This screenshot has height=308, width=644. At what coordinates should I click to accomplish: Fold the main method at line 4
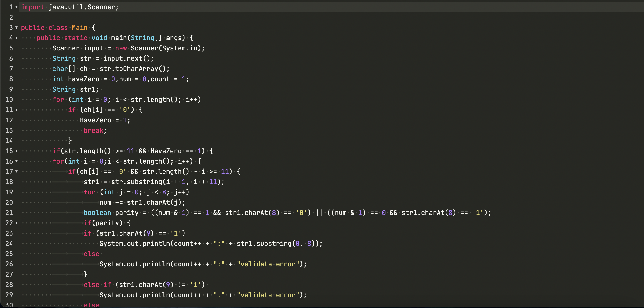click(x=17, y=38)
